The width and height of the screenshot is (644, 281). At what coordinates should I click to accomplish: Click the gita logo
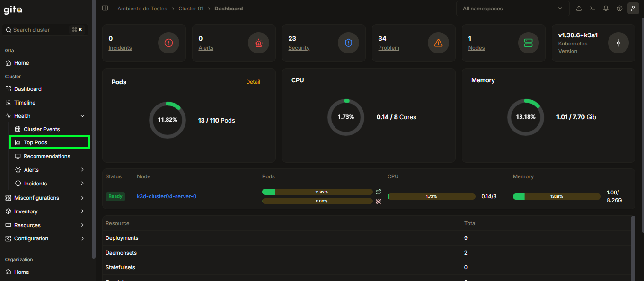click(13, 10)
